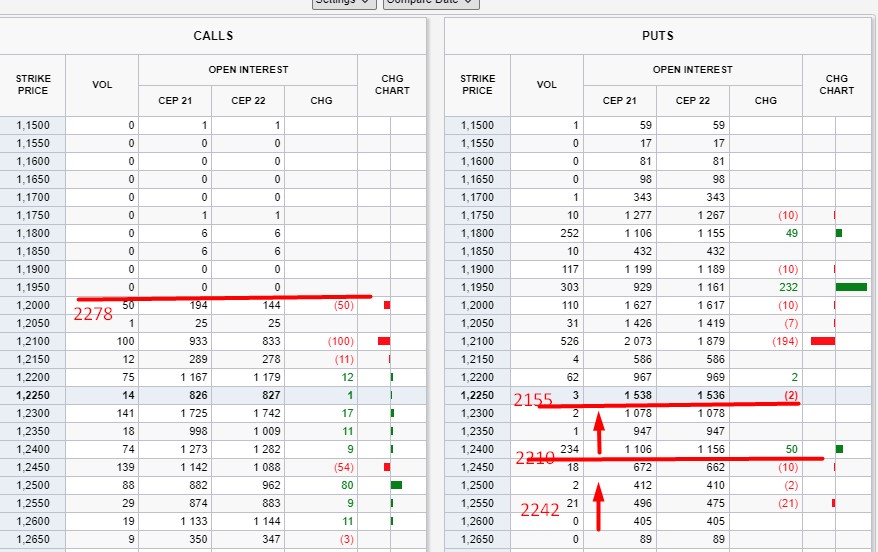Click PUTS CEP 21 value 343
The width and height of the screenshot is (878, 552).
[642, 197]
